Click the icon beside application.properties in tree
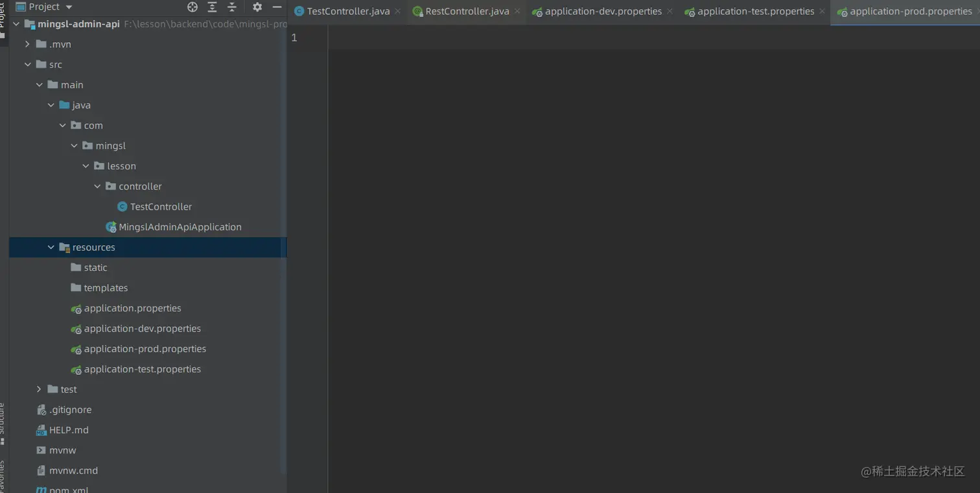This screenshot has height=493, width=980. tap(76, 309)
